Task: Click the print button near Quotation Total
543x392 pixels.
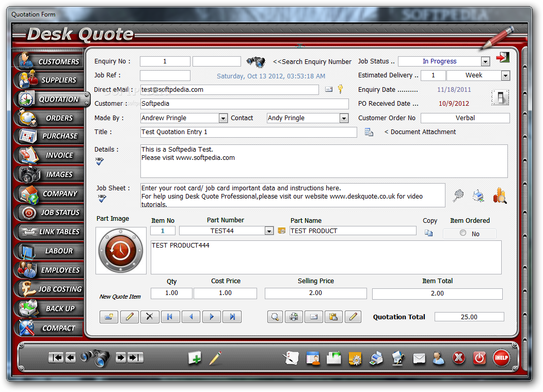Action: [294, 317]
